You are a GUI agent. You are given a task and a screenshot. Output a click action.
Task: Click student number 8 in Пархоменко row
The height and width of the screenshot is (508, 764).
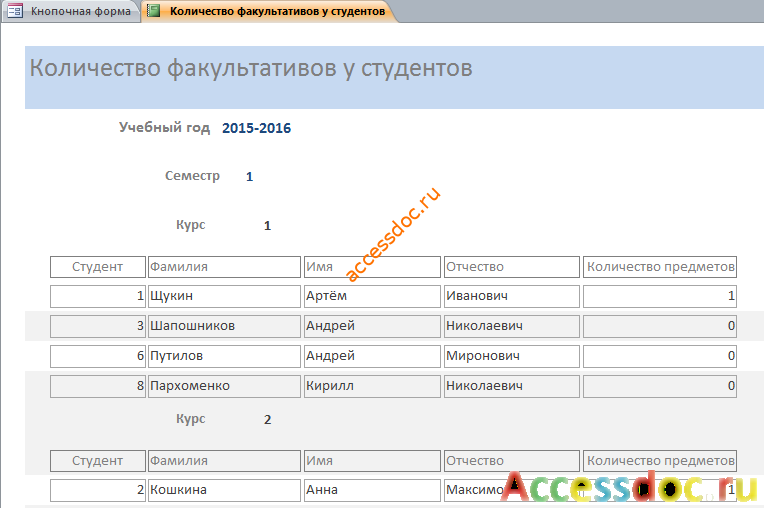pyautogui.click(x=98, y=386)
